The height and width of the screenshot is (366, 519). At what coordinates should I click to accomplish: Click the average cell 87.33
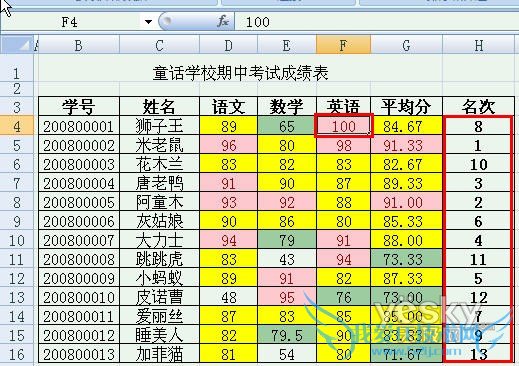(x=406, y=278)
